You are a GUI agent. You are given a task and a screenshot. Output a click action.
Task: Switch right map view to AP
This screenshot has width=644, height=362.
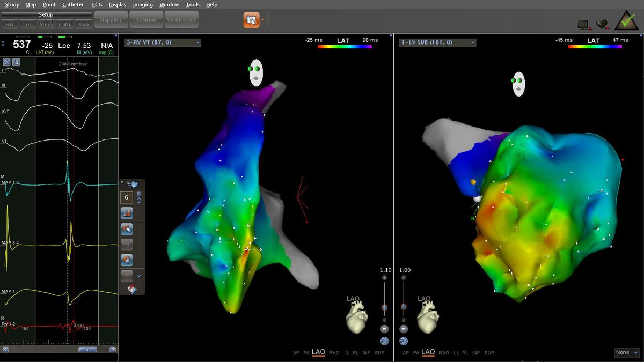[406, 353]
